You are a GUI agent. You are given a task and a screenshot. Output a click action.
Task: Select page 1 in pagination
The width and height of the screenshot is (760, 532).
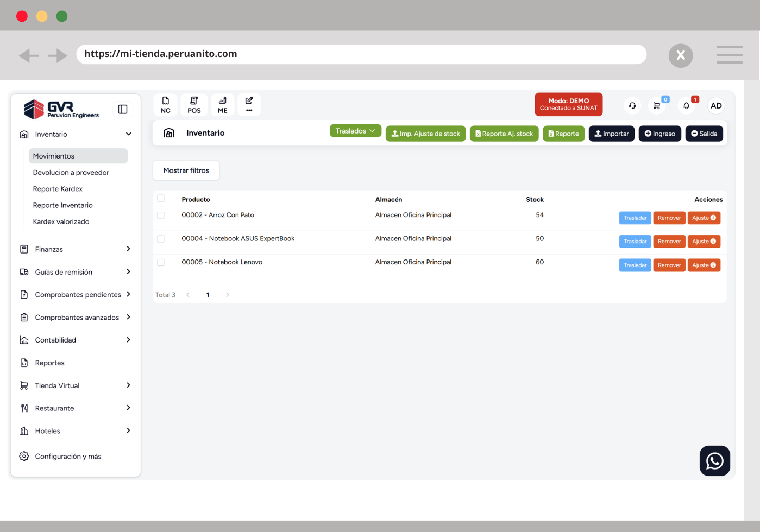208,295
